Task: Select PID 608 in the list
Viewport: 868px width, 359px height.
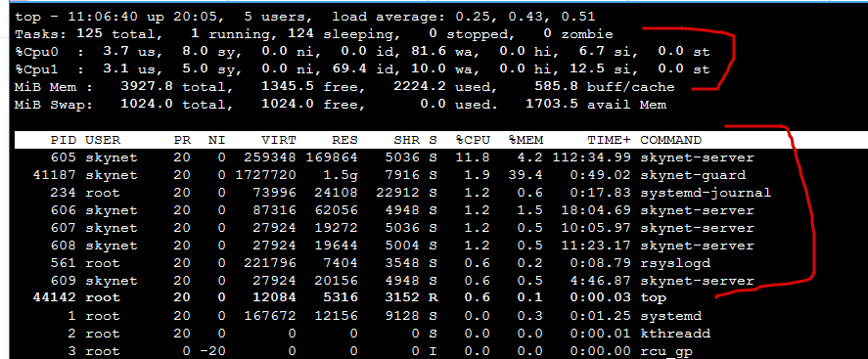Action: (x=63, y=246)
